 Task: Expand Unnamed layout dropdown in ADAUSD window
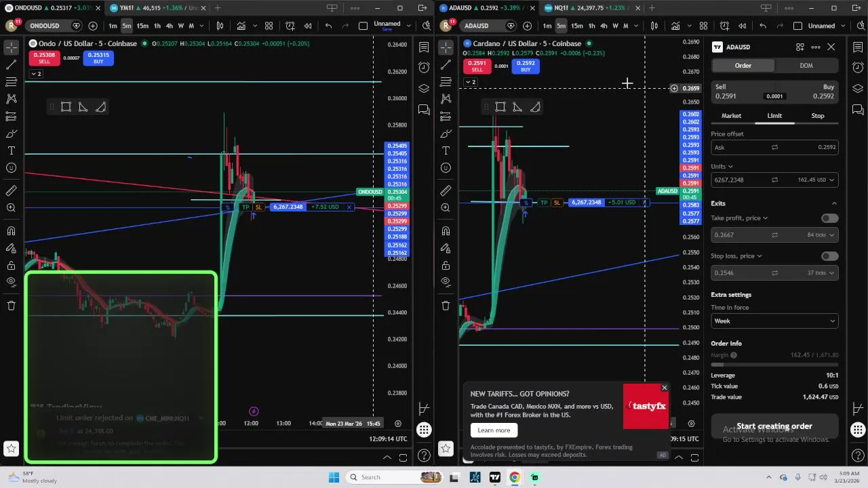[843, 26]
